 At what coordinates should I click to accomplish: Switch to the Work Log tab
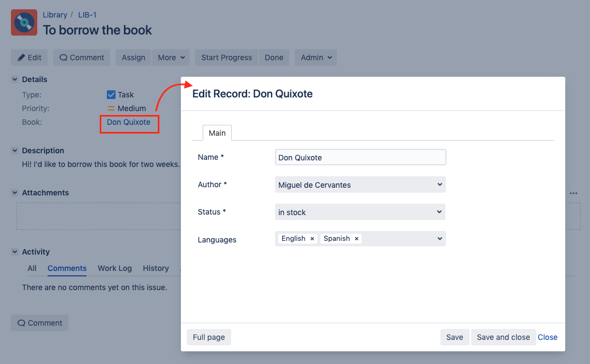point(114,268)
